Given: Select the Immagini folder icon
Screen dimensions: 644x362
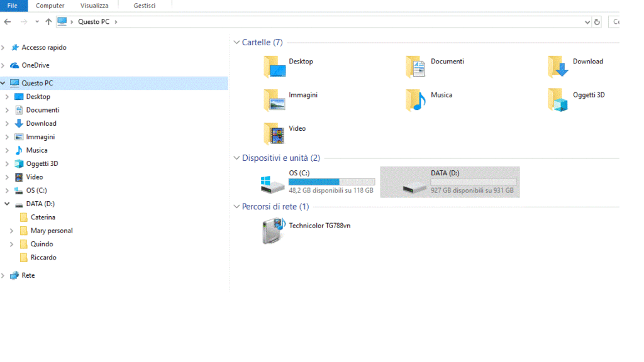Looking at the screenshot, I should pos(274,101).
